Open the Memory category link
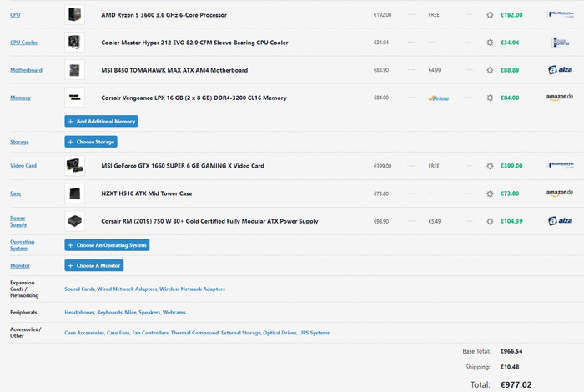 [21, 98]
